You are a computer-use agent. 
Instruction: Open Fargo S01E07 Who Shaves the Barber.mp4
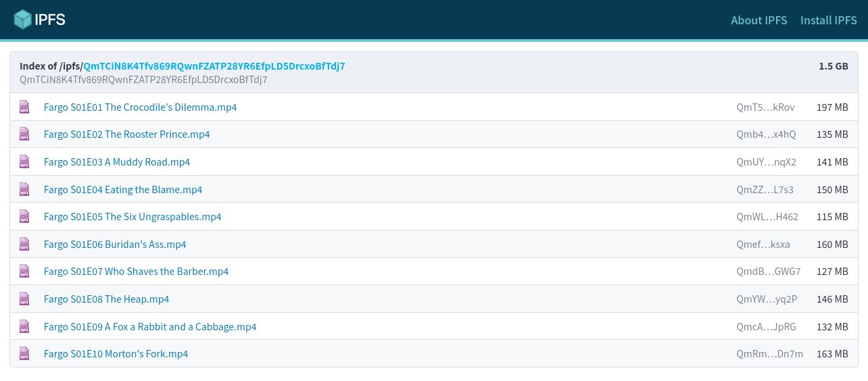pyautogui.click(x=136, y=272)
